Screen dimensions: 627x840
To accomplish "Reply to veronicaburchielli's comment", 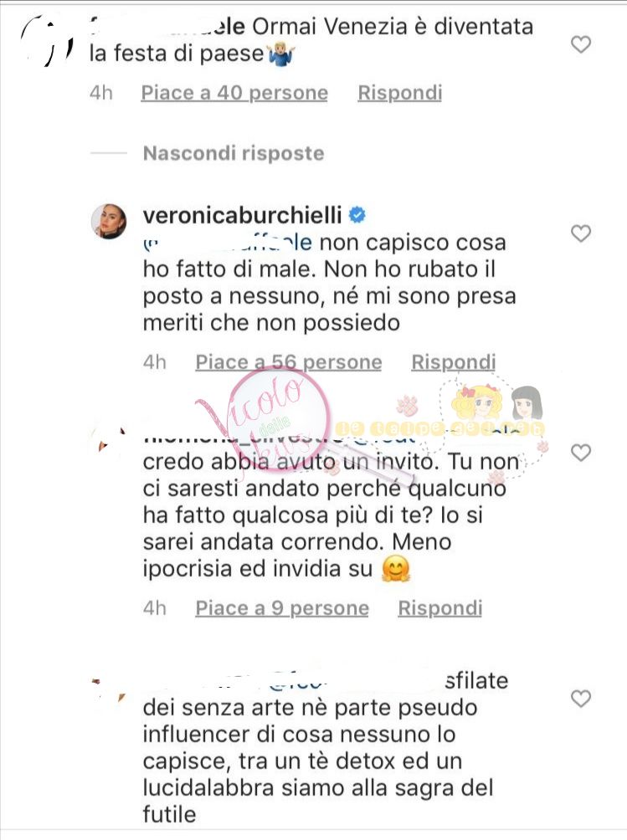I will pyautogui.click(x=454, y=362).
